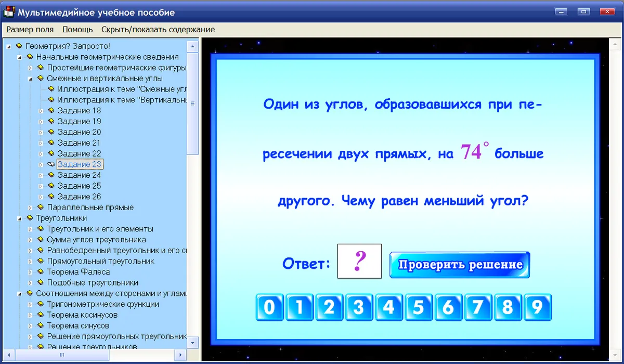
Task: Click book icon of Подобные треугольники
Action: click(41, 282)
